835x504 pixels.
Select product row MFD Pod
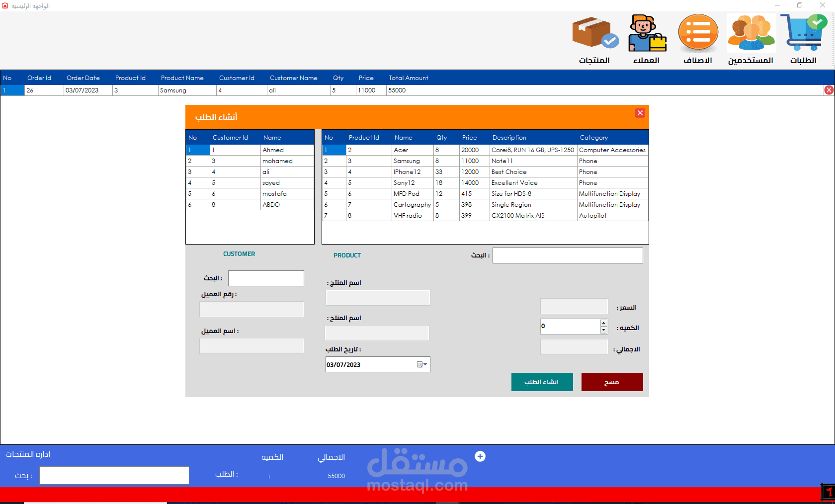click(x=485, y=194)
